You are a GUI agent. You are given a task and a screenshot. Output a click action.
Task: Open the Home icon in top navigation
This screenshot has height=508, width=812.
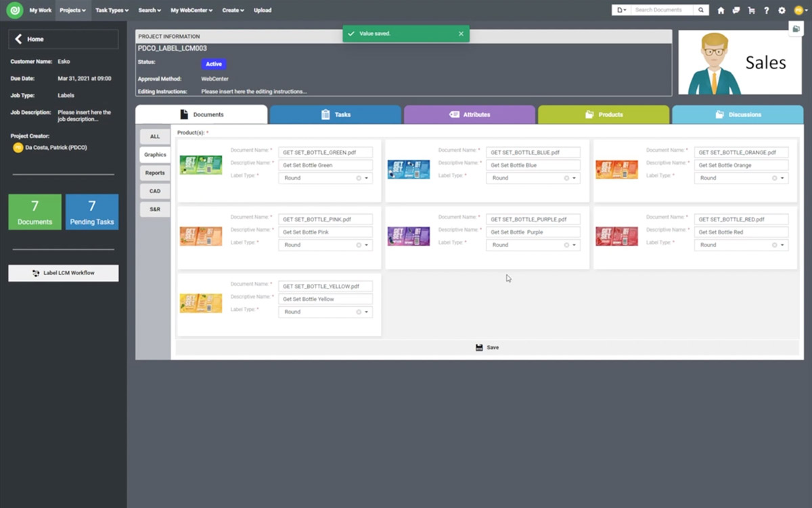[721, 9]
